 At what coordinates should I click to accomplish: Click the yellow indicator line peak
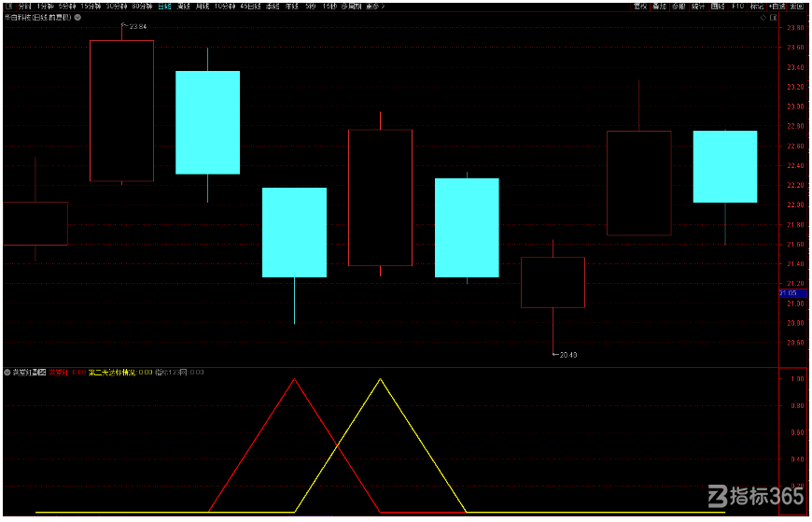click(380, 379)
